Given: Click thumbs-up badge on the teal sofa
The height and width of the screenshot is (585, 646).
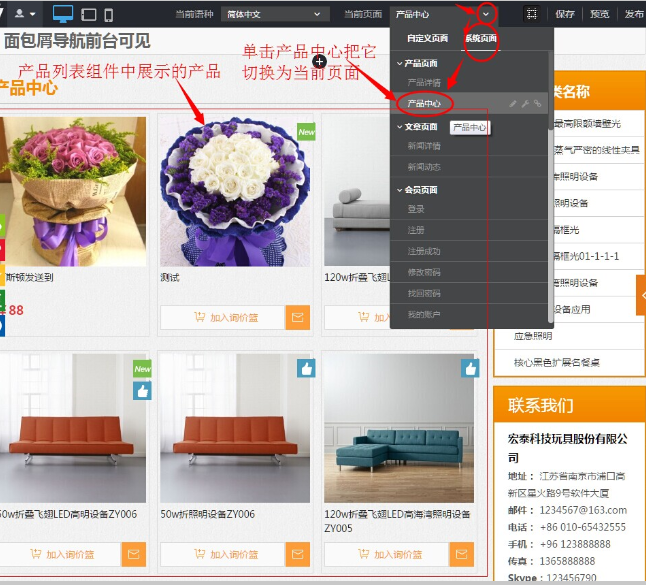Looking at the screenshot, I should click(x=470, y=369).
